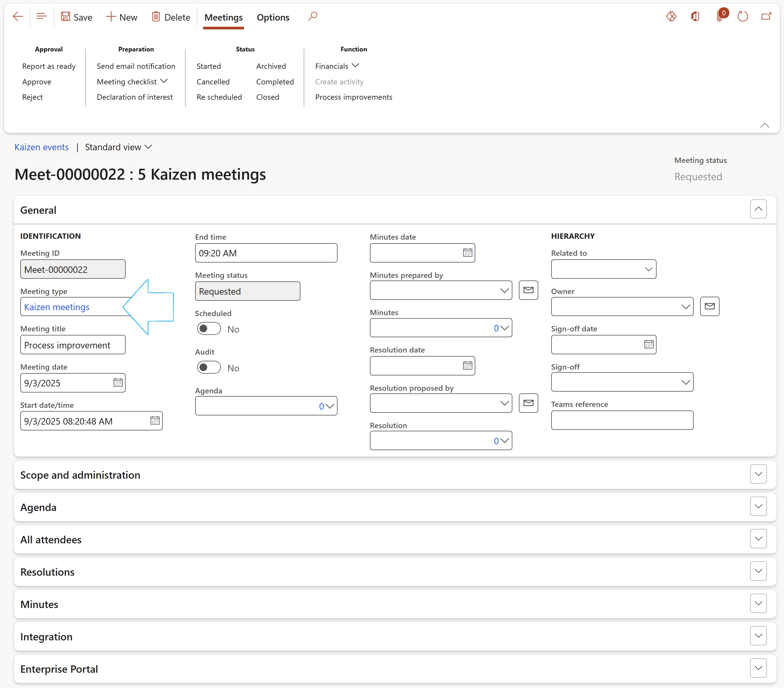Toggle the Scheduled switch

[x=209, y=329]
